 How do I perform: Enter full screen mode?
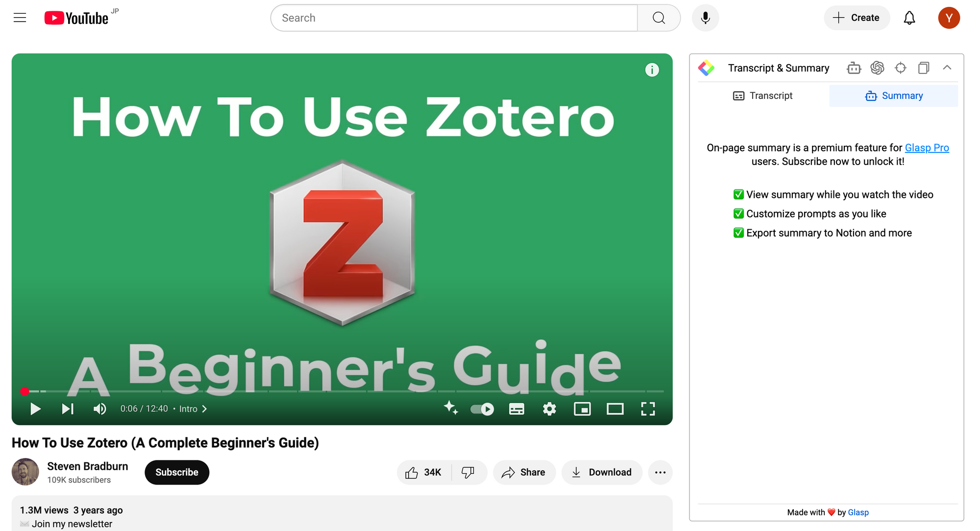[x=648, y=409]
